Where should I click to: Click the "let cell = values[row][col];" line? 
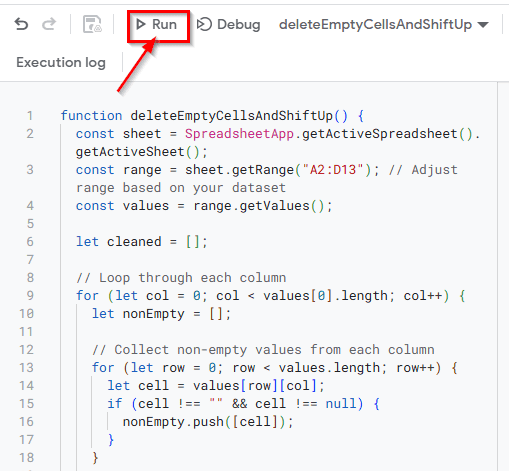click(216, 386)
